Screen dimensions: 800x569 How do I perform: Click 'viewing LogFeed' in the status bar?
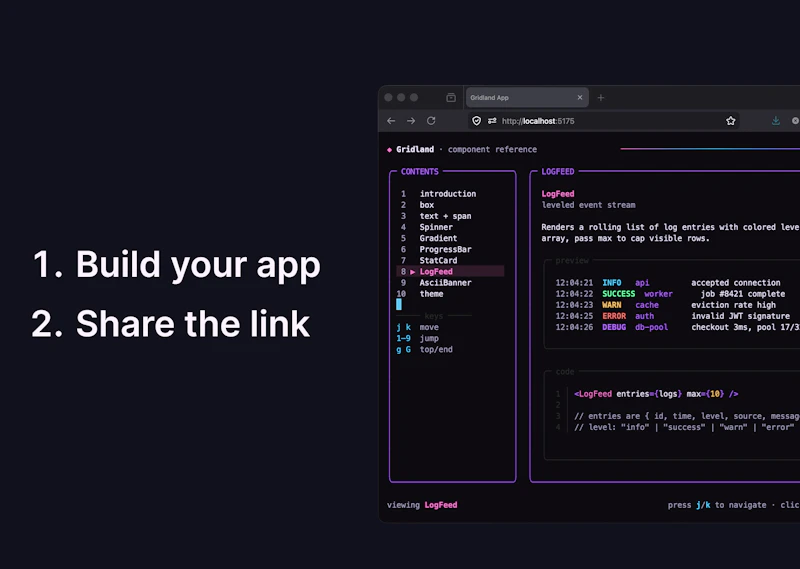[422, 505]
